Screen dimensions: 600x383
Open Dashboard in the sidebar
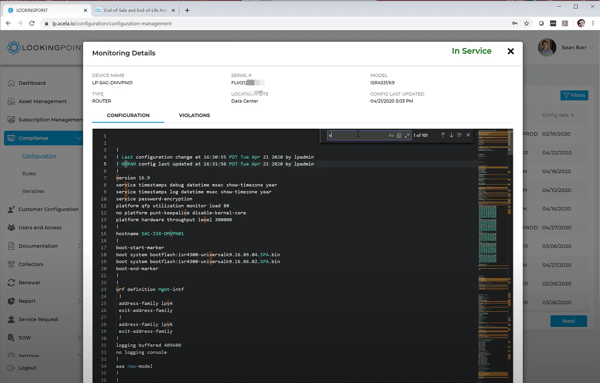tap(32, 83)
